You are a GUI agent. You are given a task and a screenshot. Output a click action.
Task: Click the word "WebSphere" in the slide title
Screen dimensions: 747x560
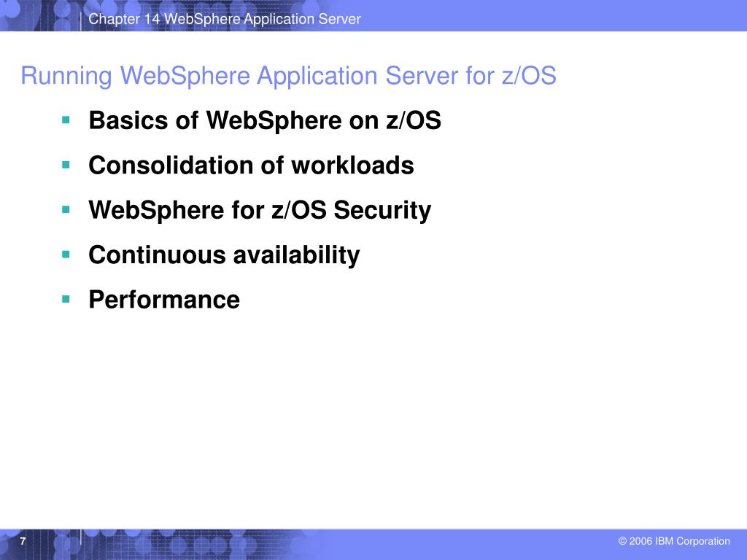(185, 76)
